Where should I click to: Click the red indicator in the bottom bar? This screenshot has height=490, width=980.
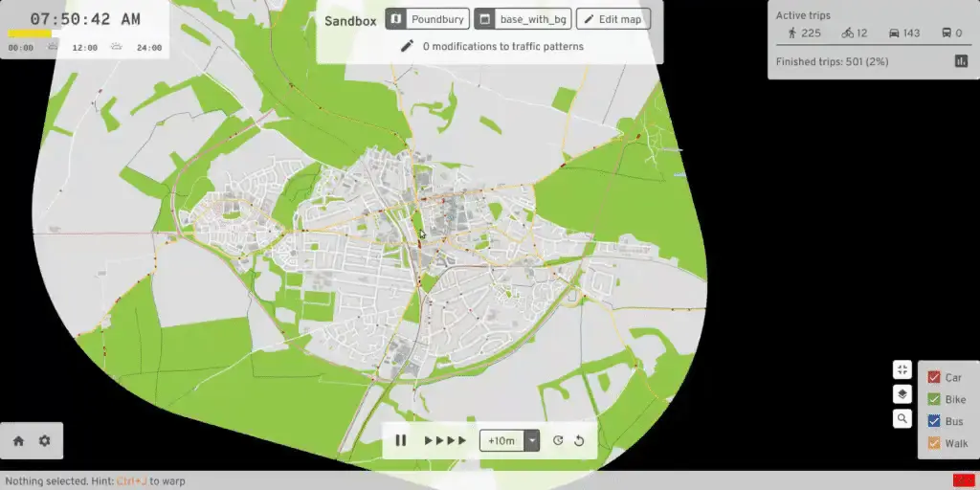(964, 480)
